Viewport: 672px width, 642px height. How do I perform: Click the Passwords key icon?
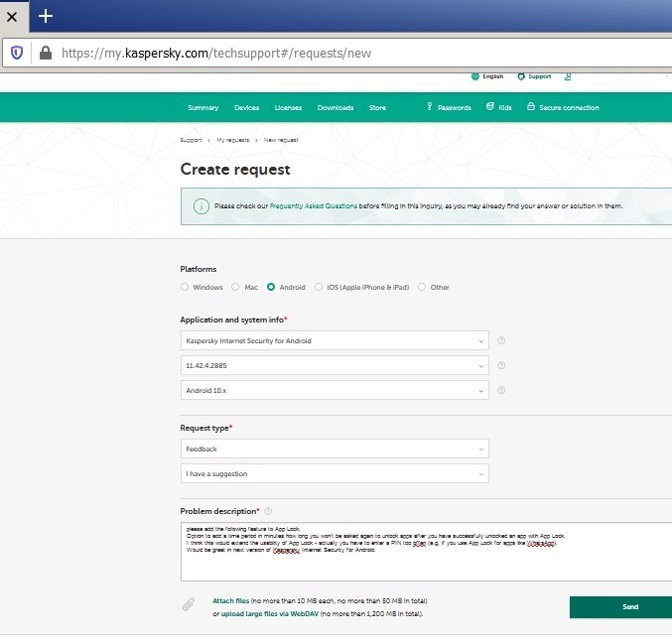click(430, 106)
